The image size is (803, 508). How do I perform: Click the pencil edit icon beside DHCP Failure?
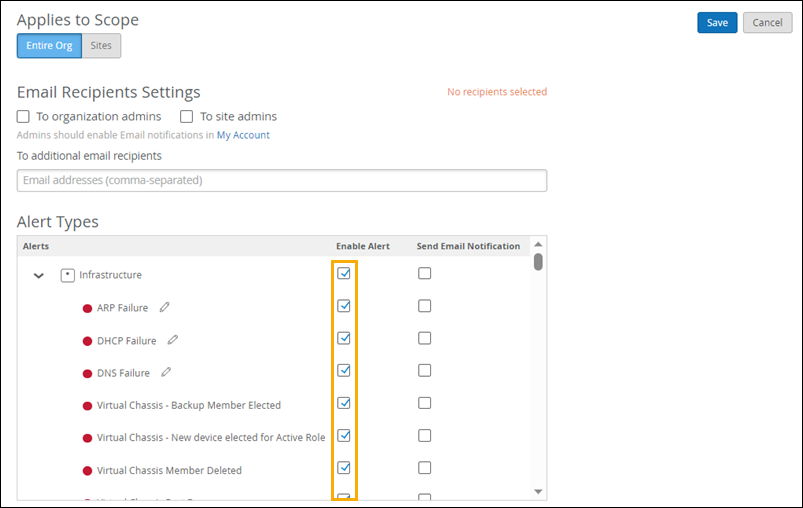click(173, 340)
